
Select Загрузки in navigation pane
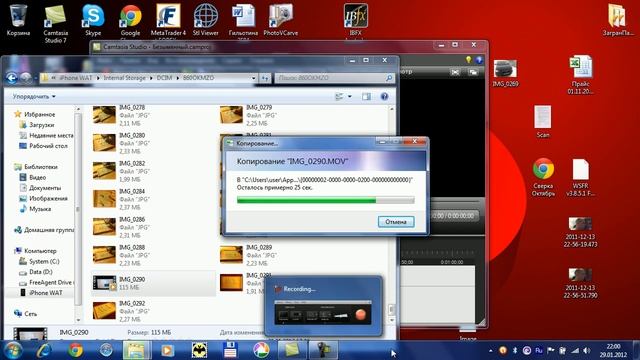pyautogui.click(x=42, y=125)
